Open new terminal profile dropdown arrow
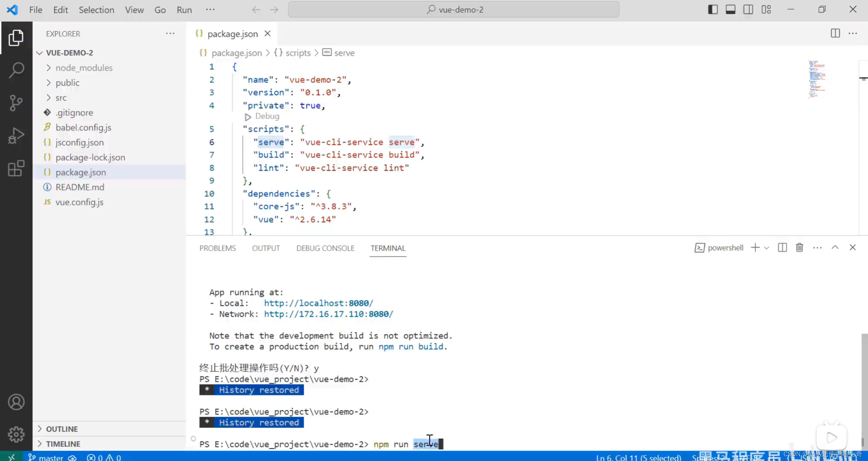Screen dimensions: 868x461 [767, 248]
